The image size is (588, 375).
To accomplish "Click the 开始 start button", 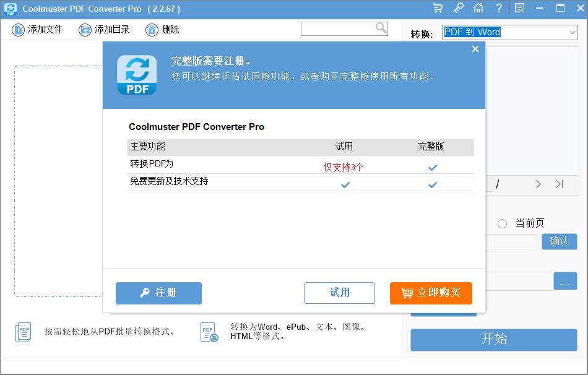I will tap(493, 340).
